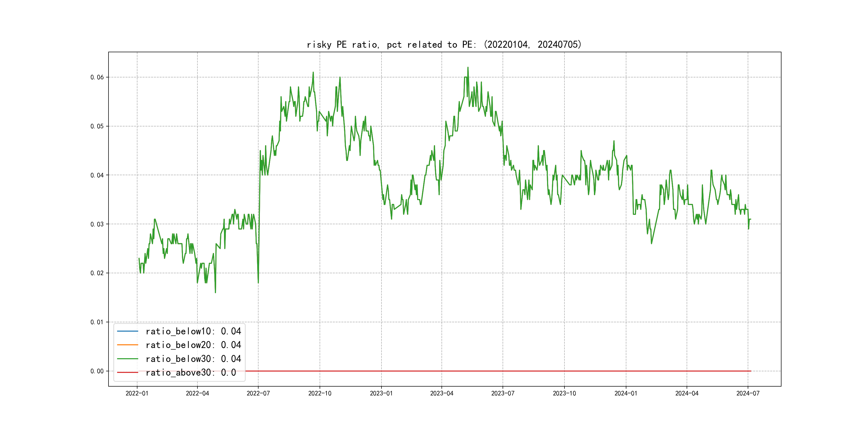
Task: Click the 2023-01 x-axis tick label
Action: coord(381,394)
